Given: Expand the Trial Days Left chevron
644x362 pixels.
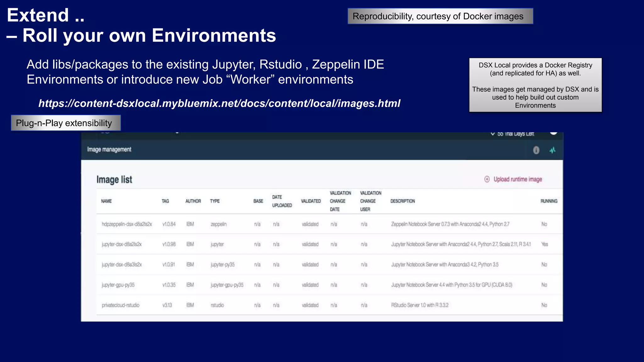Looking at the screenshot, I should (493, 134).
